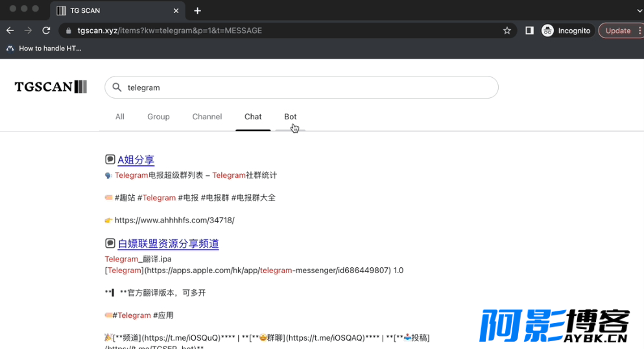Click chat icon next to 白嫖联盟资源分享频道
644x349 pixels.
[110, 243]
